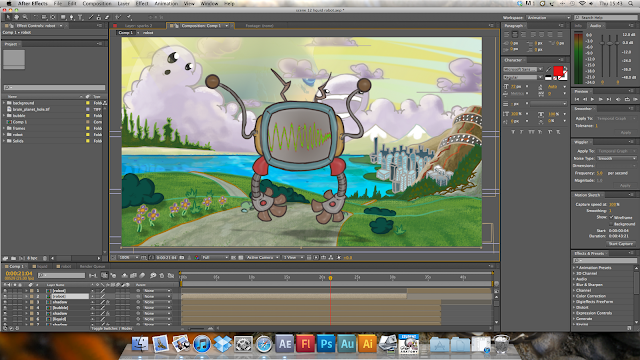
Task: Hide layer 4 bubble video eye
Action: (5, 308)
